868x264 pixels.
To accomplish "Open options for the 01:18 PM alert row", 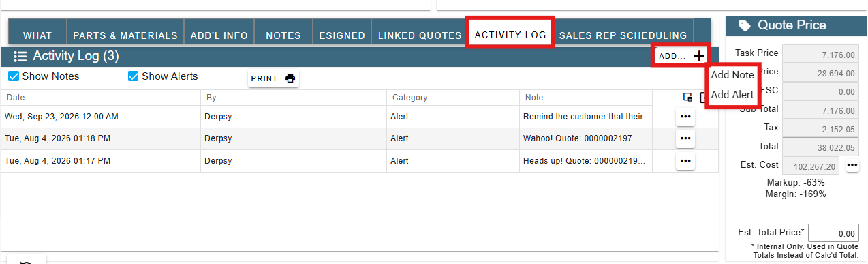I will [685, 138].
